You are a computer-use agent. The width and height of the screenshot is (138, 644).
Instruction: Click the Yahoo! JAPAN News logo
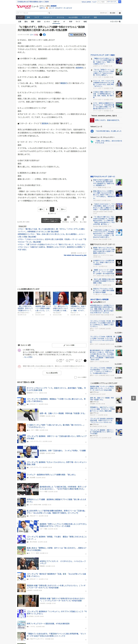tap(27, 7)
